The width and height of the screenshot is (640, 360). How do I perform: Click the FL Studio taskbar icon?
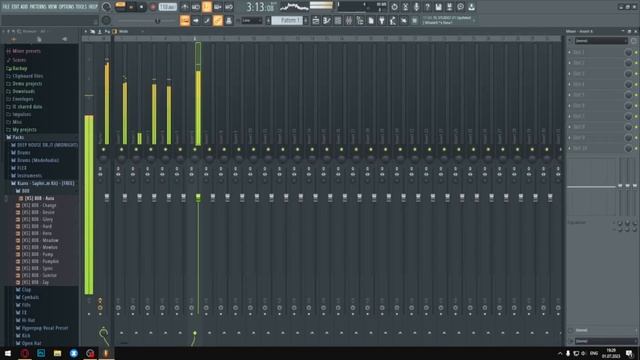[106, 353]
